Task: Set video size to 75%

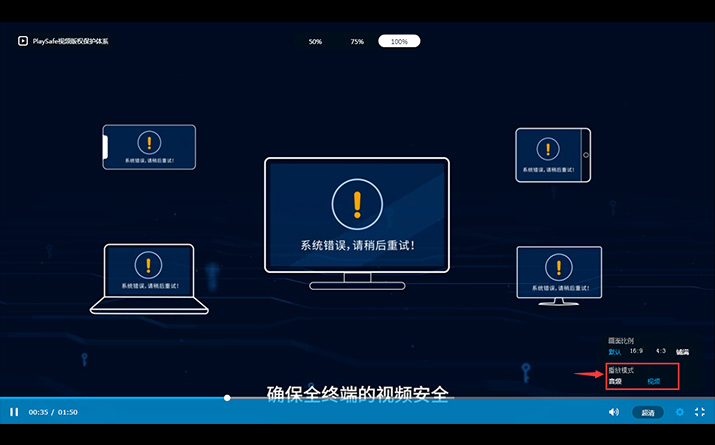Action: click(x=357, y=41)
